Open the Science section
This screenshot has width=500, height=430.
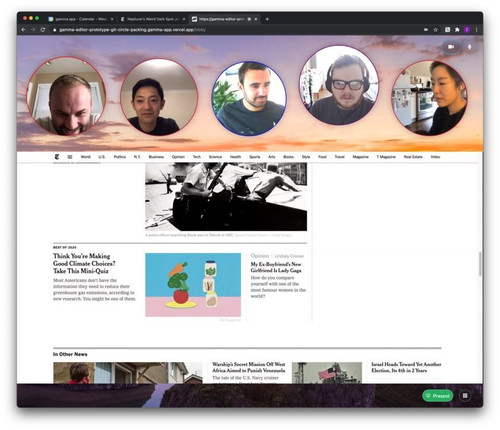pos(215,157)
